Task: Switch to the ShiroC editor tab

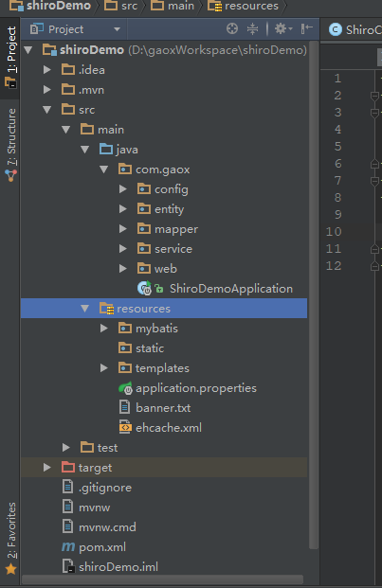Action: click(355, 29)
